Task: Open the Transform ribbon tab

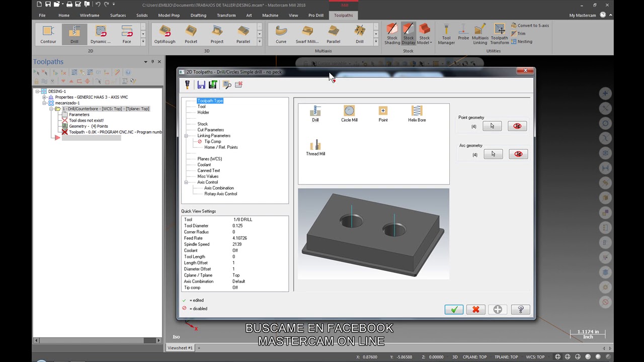Action: point(226,15)
